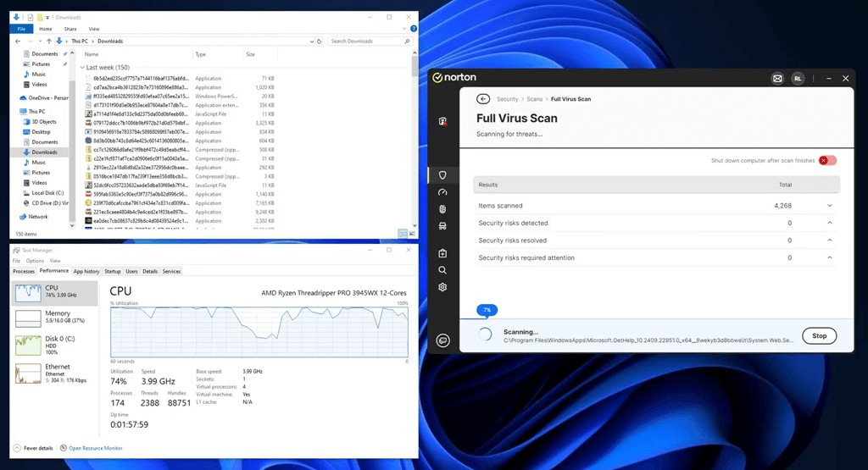Viewport: 868px width, 470px height.
Task: Expand the Explorer ribbon chevron
Action: [404, 29]
